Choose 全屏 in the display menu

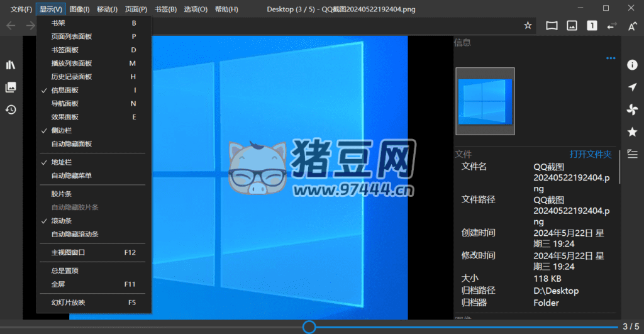58,284
